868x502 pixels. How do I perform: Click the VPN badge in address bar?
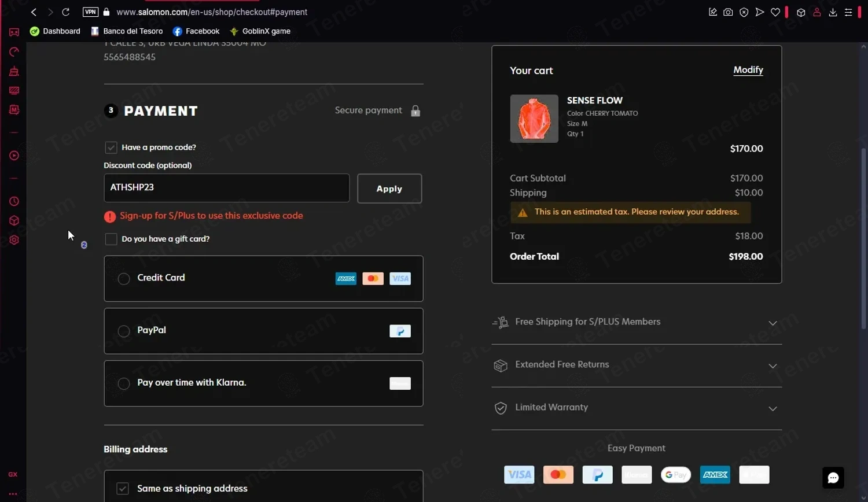coord(90,12)
